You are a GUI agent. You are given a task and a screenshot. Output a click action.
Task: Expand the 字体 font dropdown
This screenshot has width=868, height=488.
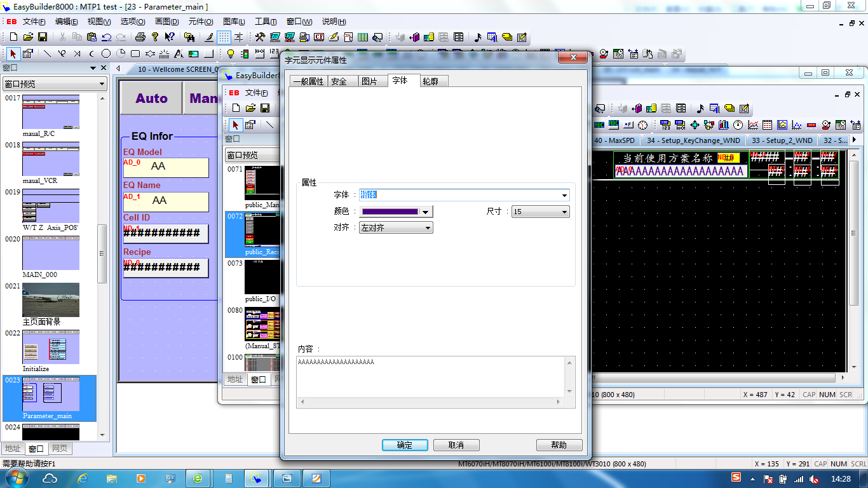pyautogui.click(x=564, y=196)
